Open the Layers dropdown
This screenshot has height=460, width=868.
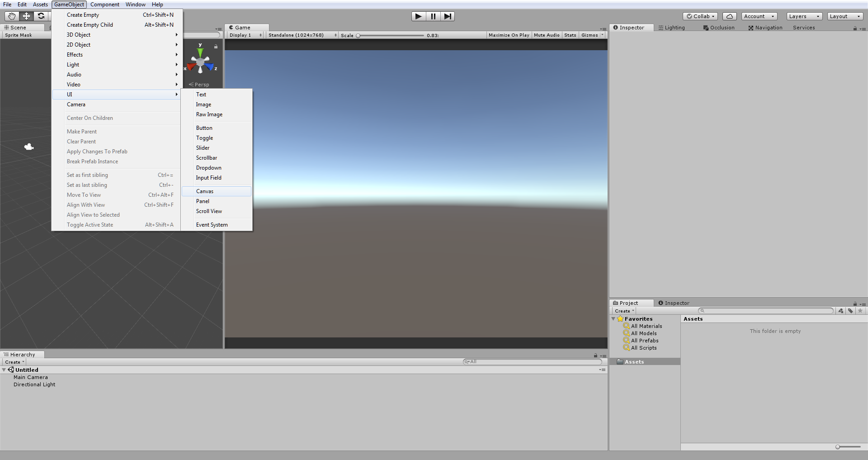click(x=804, y=16)
